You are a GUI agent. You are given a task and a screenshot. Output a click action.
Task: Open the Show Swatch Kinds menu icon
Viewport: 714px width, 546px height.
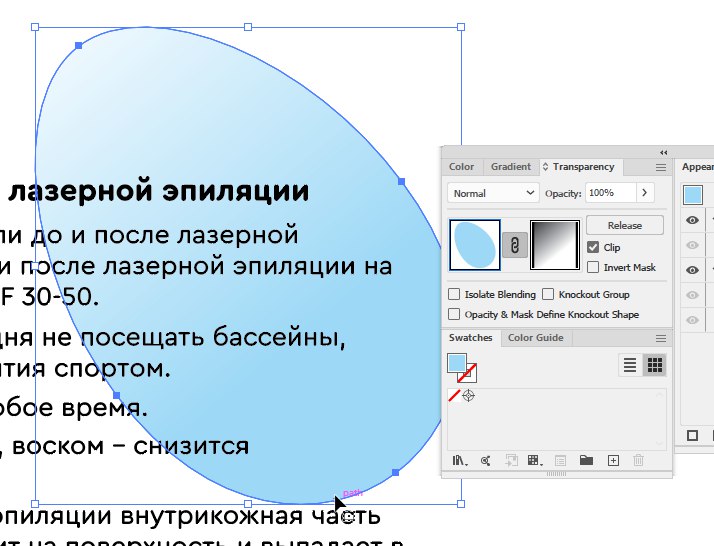pos(535,461)
